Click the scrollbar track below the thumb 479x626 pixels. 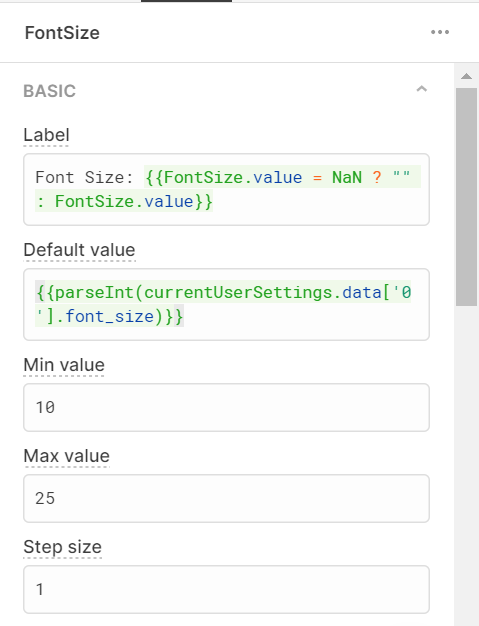pos(466,463)
